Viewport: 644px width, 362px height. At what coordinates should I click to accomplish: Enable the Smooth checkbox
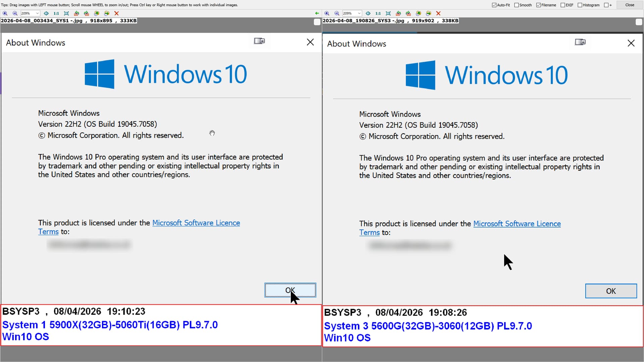517,5
